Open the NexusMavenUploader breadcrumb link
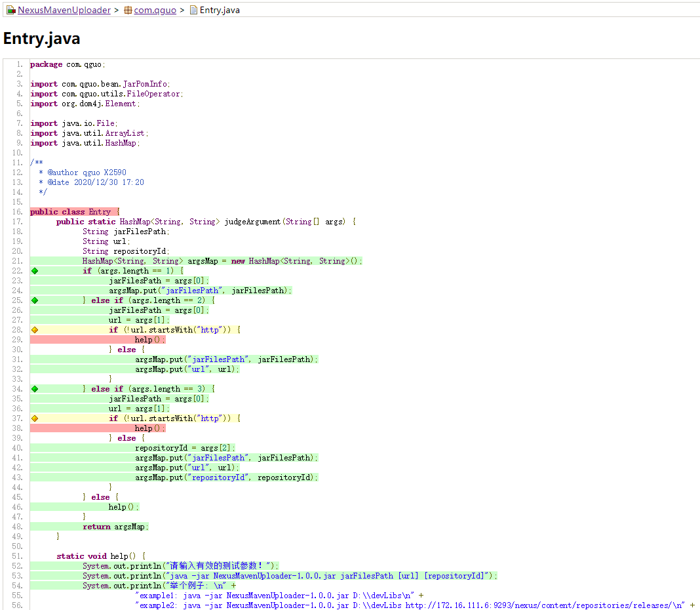Image resolution: width=700 pixels, height=610 pixels. coord(64,10)
